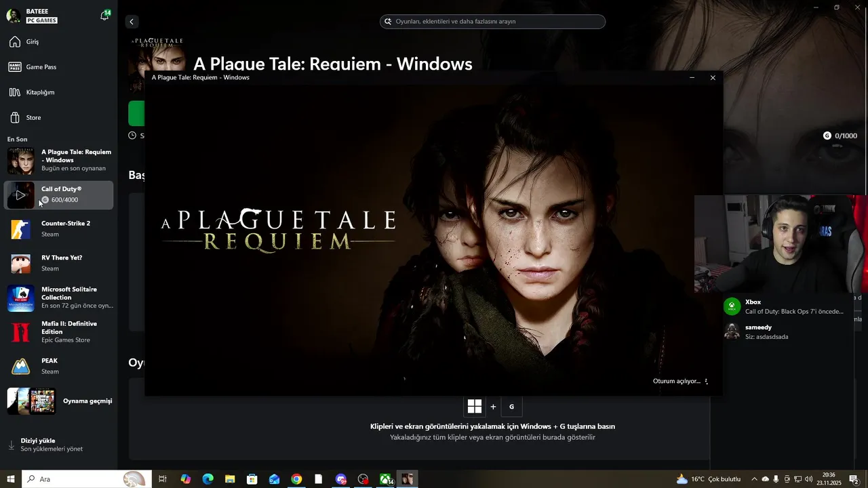The height and width of the screenshot is (488, 868).
Task: Open Microsoft Edge from the taskbar
Action: click(208, 479)
